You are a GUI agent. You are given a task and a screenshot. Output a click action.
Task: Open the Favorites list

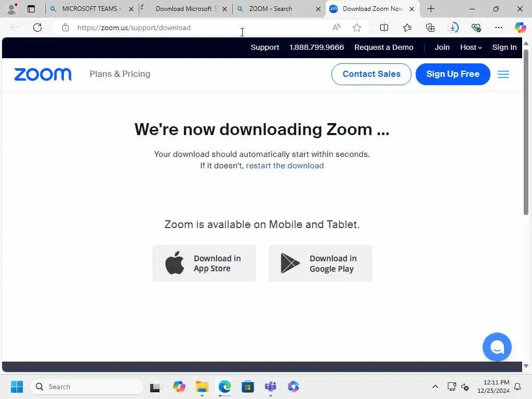(407, 28)
